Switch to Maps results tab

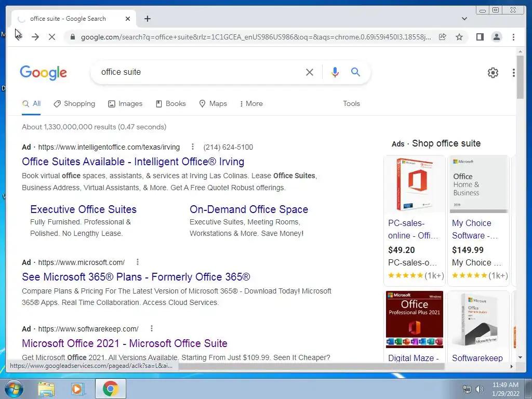(212, 104)
